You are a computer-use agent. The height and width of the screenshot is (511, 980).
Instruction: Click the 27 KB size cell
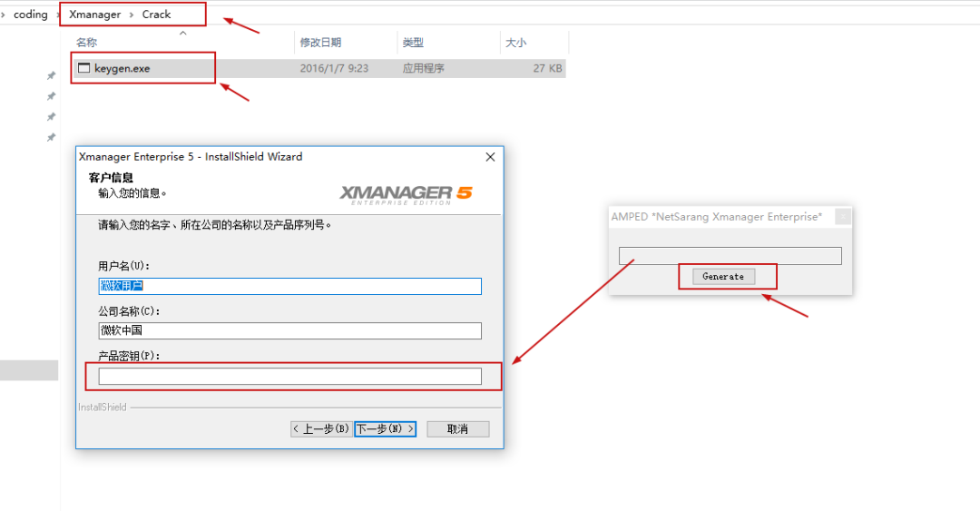547,69
